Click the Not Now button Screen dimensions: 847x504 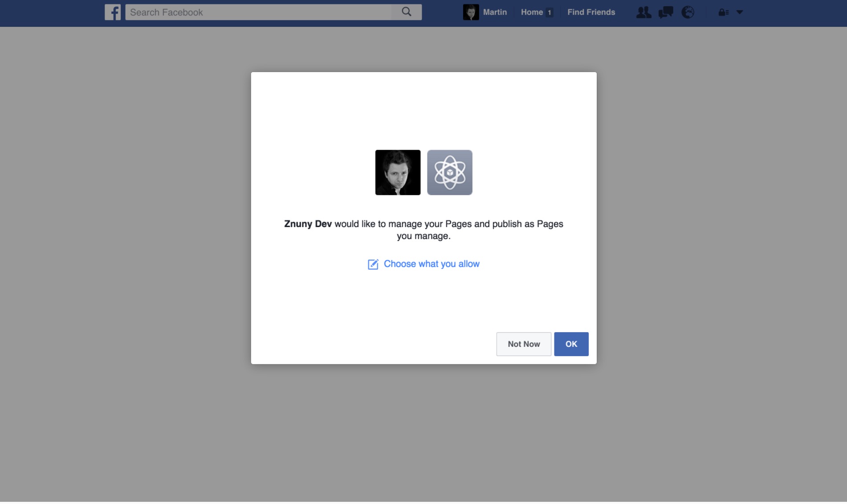[524, 344]
